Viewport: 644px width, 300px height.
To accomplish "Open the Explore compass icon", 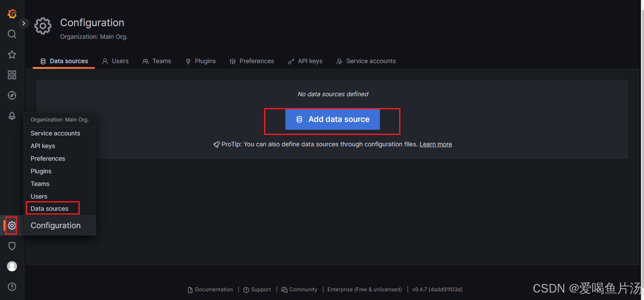I will pos(12,95).
